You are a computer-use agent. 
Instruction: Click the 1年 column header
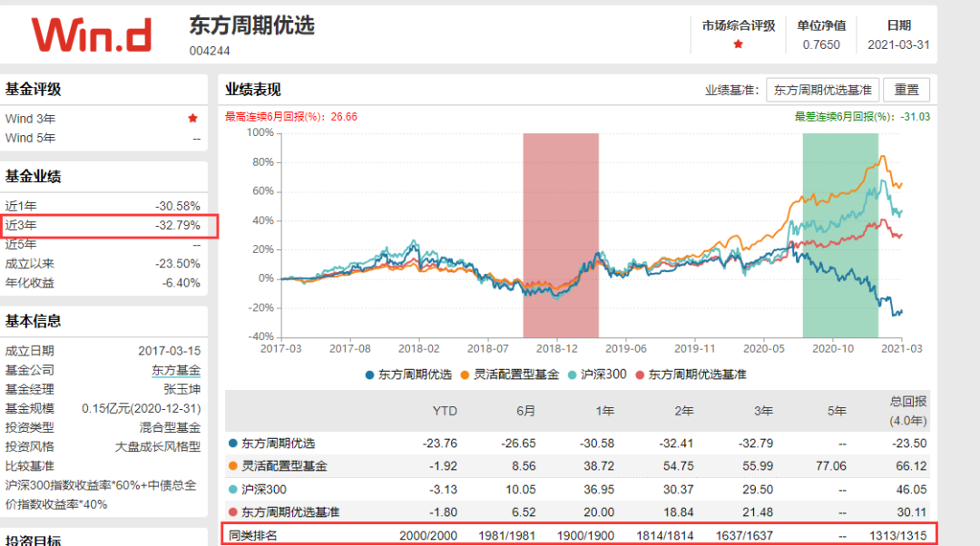pyautogui.click(x=604, y=411)
